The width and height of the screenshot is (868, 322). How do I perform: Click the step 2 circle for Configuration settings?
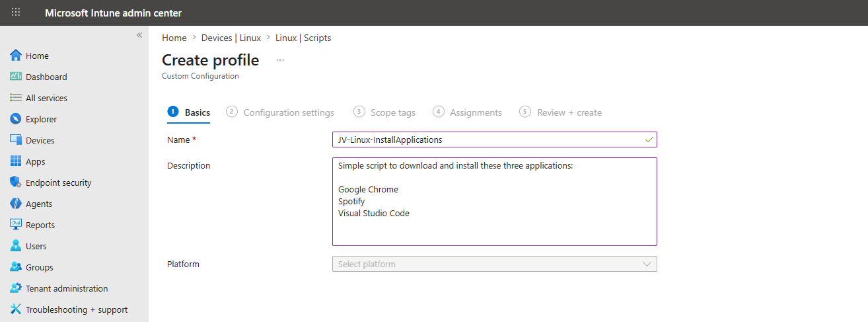[232, 112]
